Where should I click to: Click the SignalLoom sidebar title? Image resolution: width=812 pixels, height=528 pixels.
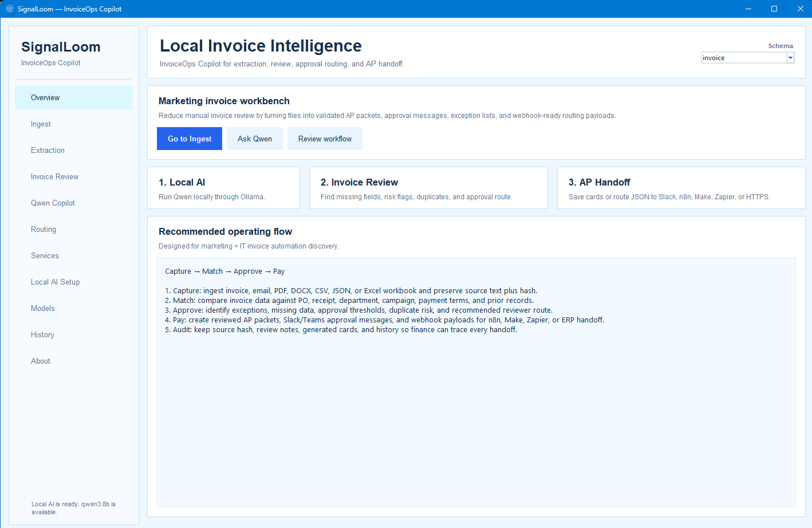[x=61, y=47]
